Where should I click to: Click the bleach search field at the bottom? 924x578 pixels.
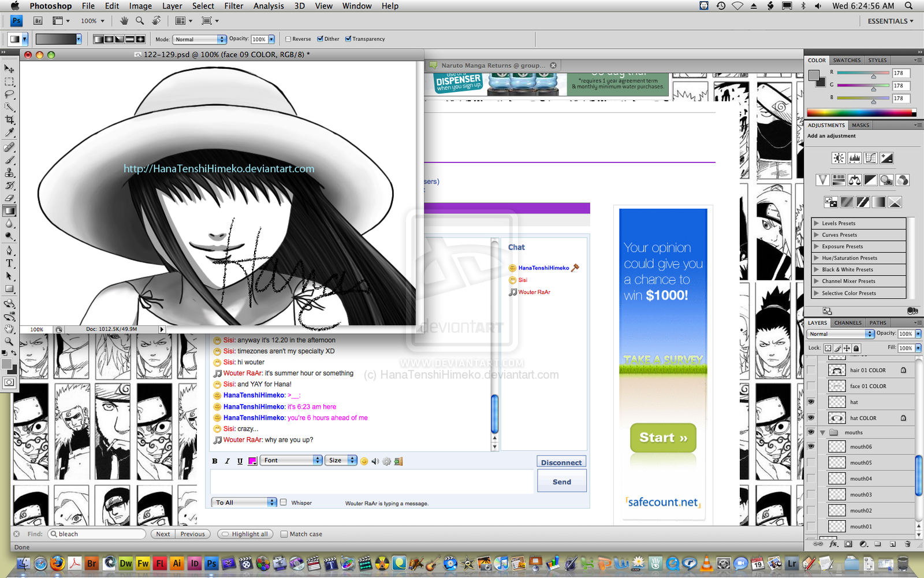click(95, 533)
